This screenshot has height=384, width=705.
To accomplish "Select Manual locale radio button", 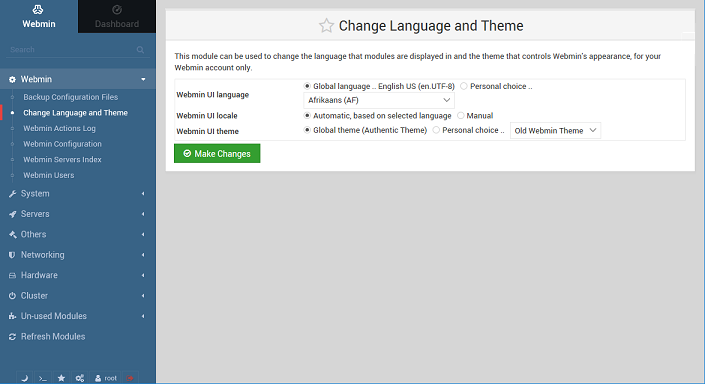I will [460, 116].
